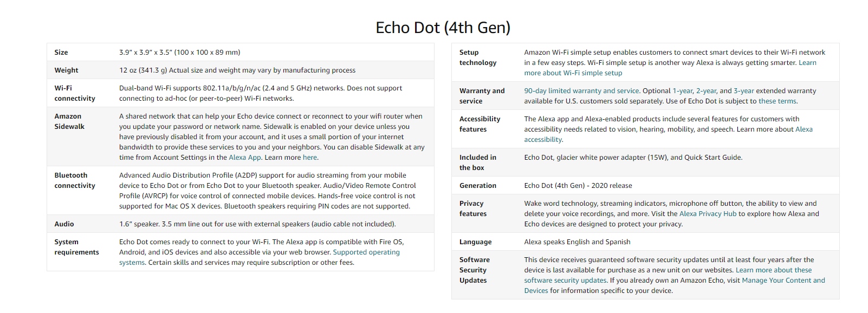The image size is (868, 313).
Task: Click the Language row label
Action: 475,242
